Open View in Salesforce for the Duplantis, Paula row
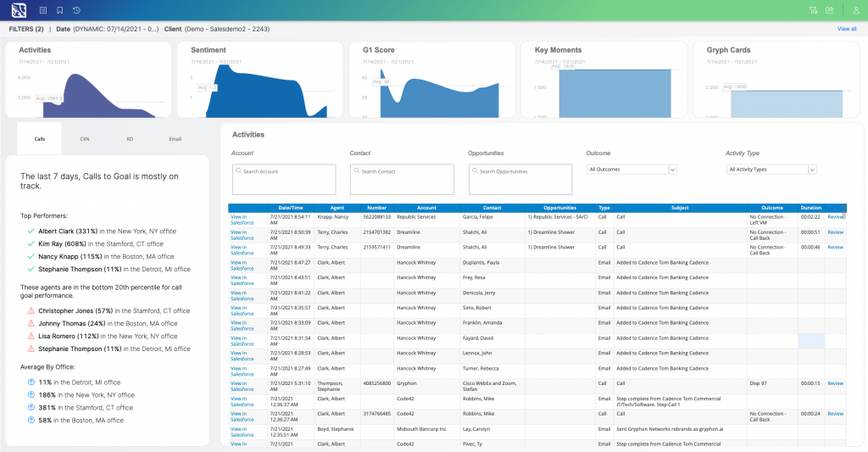 [x=242, y=265]
